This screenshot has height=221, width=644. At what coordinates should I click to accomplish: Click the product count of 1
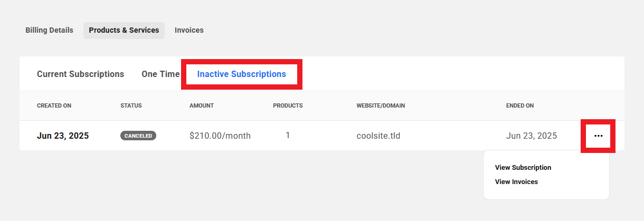[x=288, y=135]
